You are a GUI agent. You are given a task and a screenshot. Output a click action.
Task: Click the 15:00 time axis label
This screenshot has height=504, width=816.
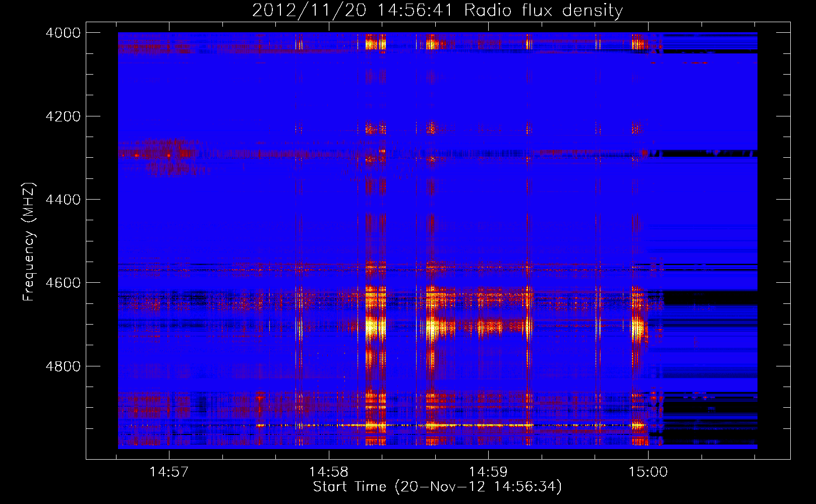pos(648,472)
